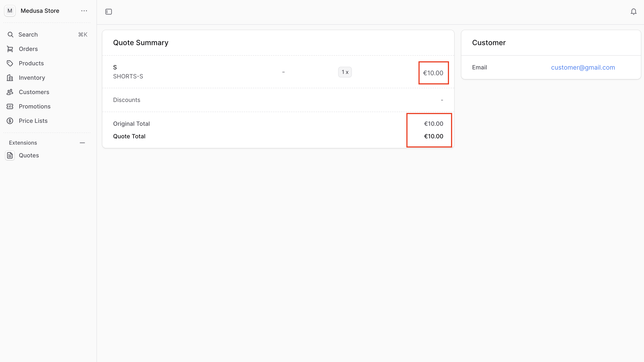Select the SHORTS-S line item
Viewport: 644px width, 362px height.
point(128,76)
